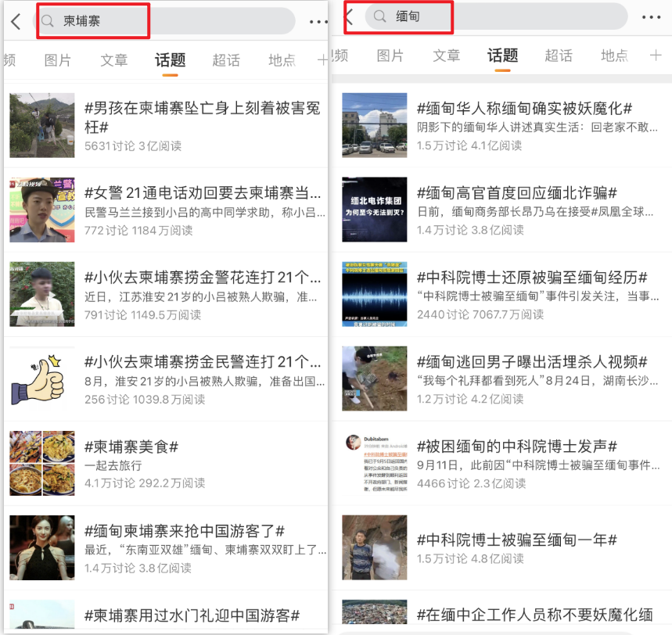672x635 pixels.
Task: Open 地点 tab in 柬埔寨 screen
Action: pyautogui.click(x=282, y=60)
